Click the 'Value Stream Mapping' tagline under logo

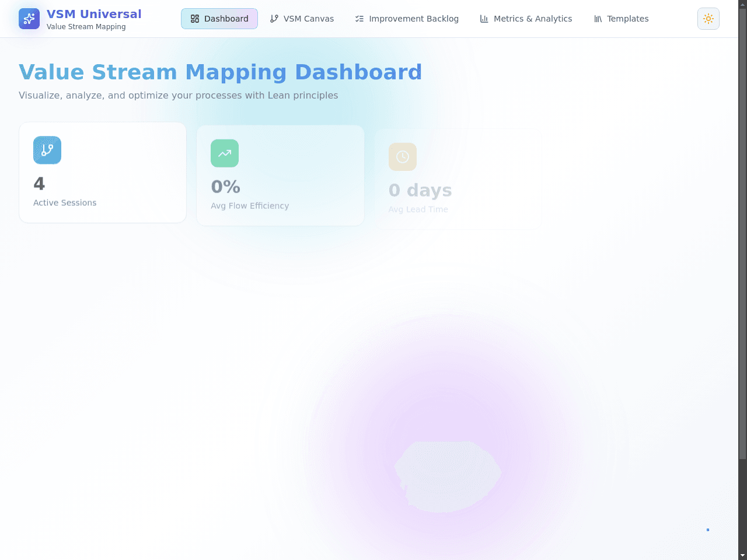click(86, 27)
